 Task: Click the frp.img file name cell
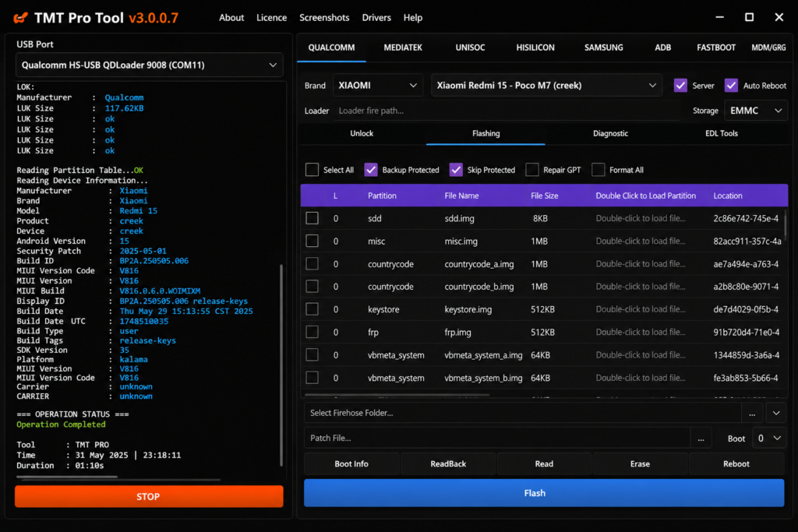(x=457, y=333)
